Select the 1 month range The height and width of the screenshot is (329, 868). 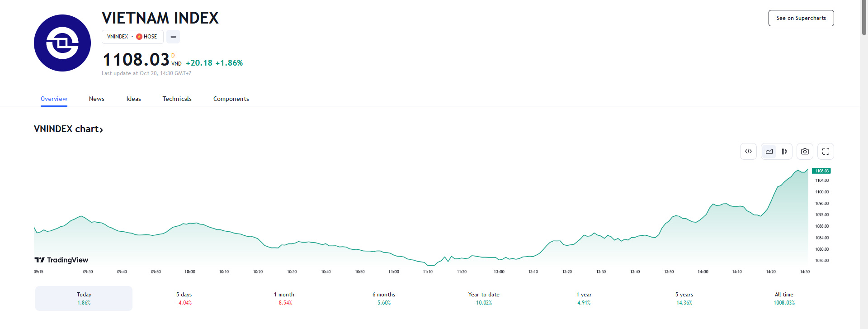(x=284, y=298)
